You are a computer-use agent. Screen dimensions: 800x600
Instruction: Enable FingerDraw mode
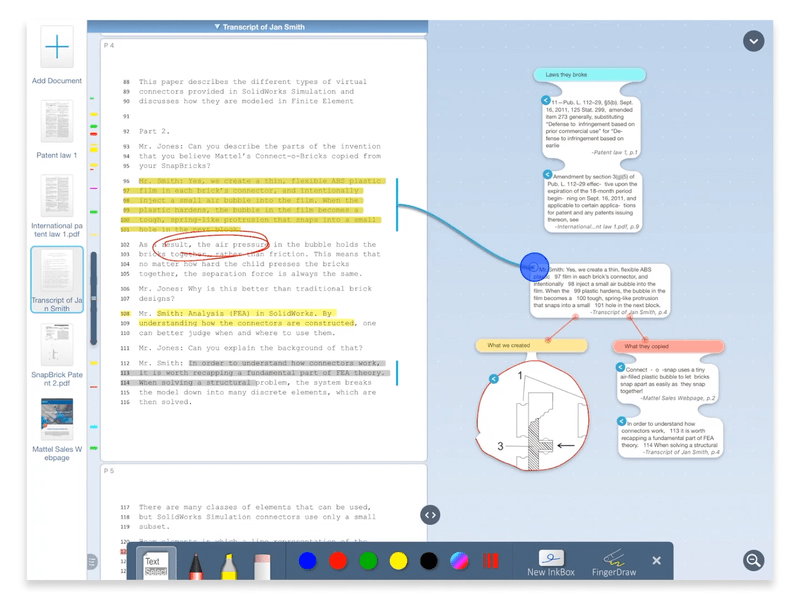(614, 564)
